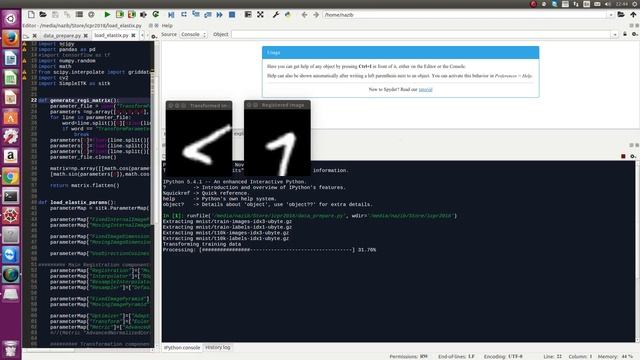Expand the working directory history dropdown
The height and width of the screenshot is (360, 640).
pyautogui.click(x=611, y=15)
